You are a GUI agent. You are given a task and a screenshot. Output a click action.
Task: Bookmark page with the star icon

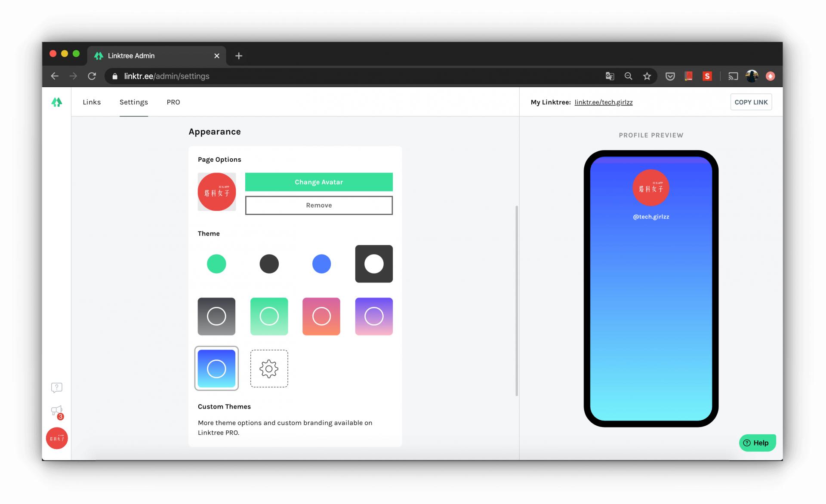(647, 76)
